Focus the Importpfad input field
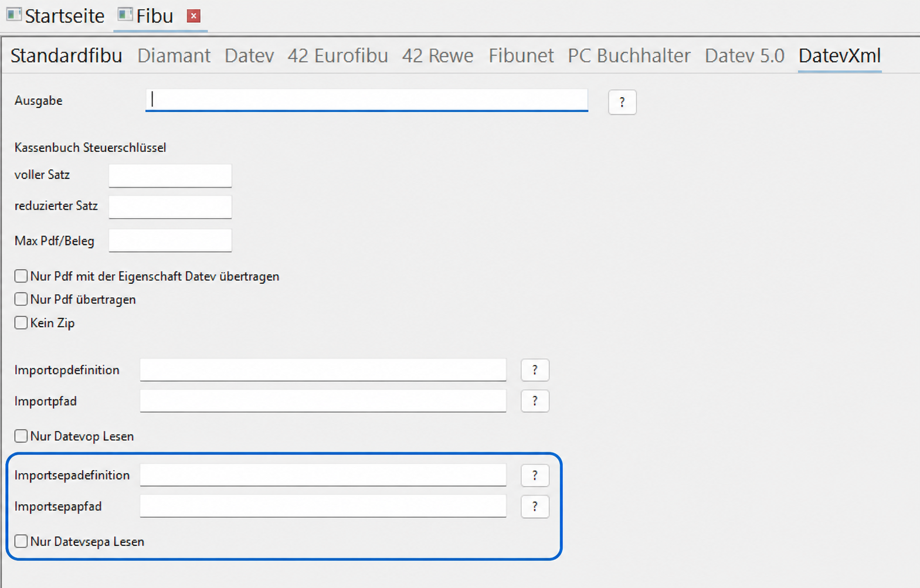This screenshot has height=588, width=920. click(323, 401)
